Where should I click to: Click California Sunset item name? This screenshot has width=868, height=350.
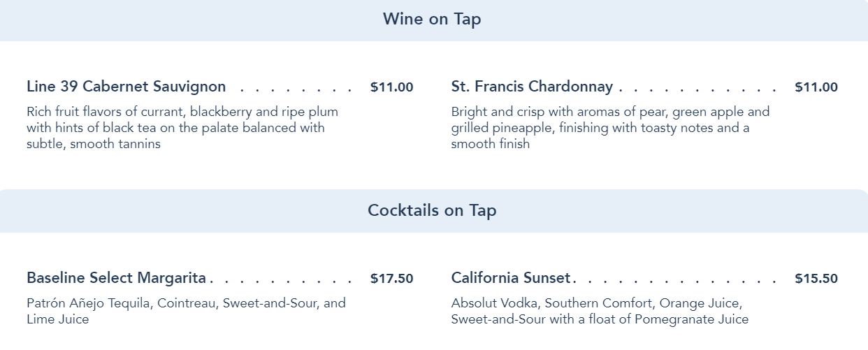click(511, 278)
